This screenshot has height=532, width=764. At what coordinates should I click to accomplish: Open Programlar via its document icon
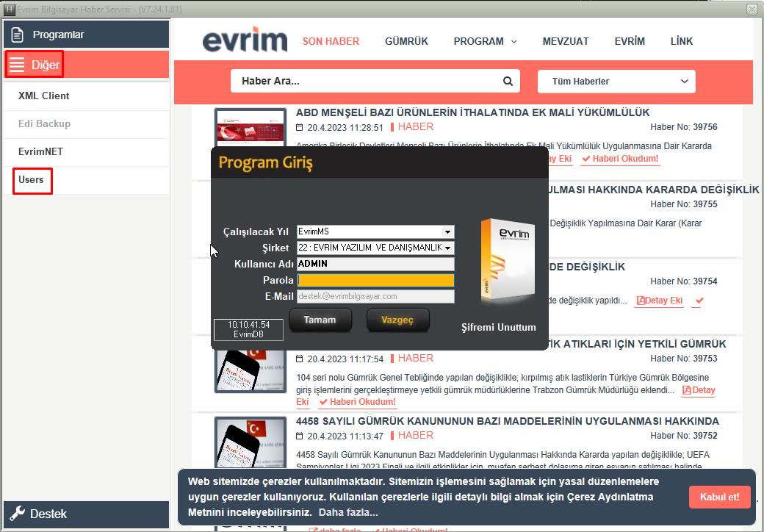[17, 35]
